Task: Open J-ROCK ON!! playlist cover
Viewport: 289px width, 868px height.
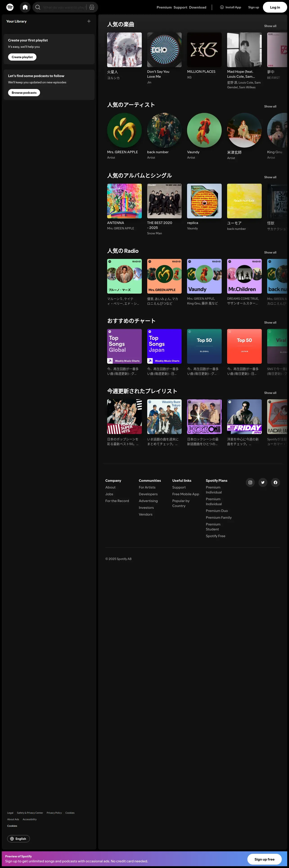Action: pos(204,416)
